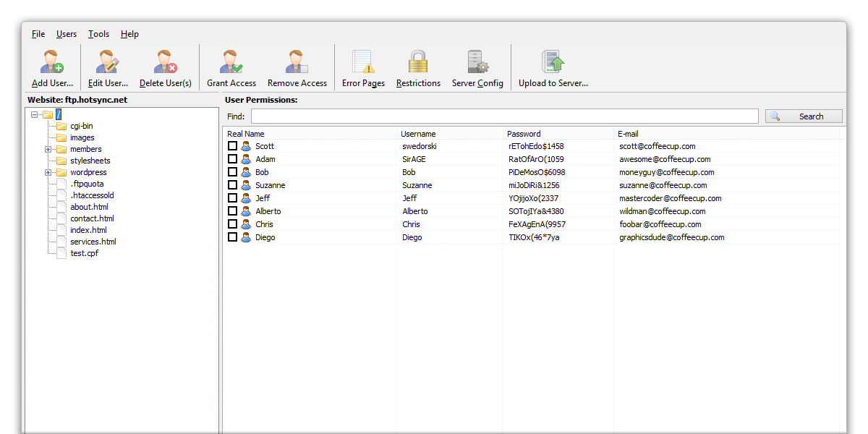This screenshot has width=868, height=434.
Task: Open the Restrictions padlock tool
Action: [x=418, y=61]
